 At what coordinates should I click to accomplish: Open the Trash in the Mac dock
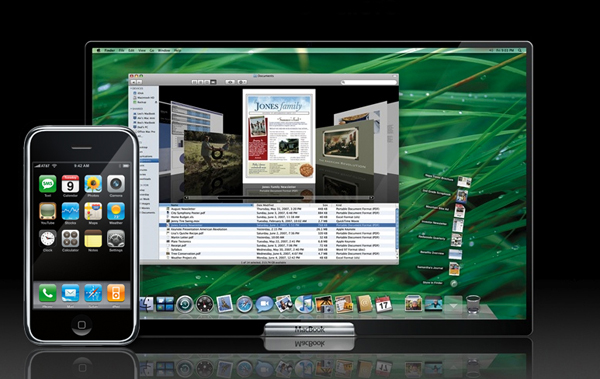(473, 304)
